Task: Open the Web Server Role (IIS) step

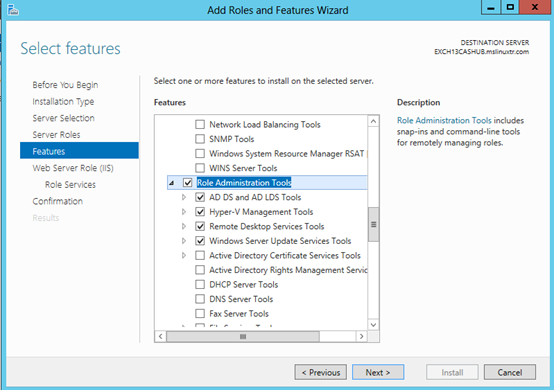Action: tap(73, 168)
